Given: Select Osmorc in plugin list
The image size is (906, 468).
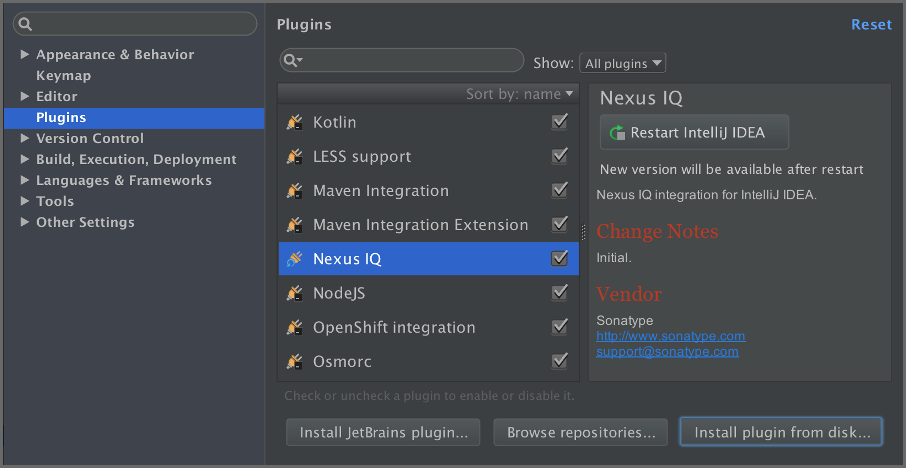Looking at the screenshot, I should 428,362.
